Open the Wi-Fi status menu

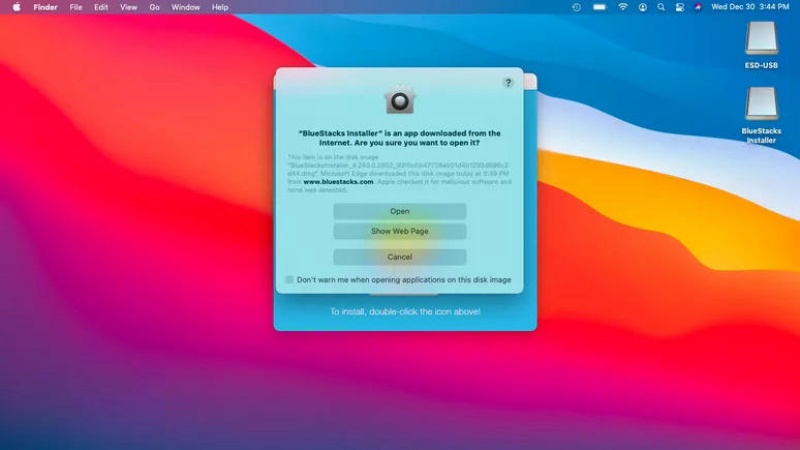pyautogui.click(x=622, y=7)
